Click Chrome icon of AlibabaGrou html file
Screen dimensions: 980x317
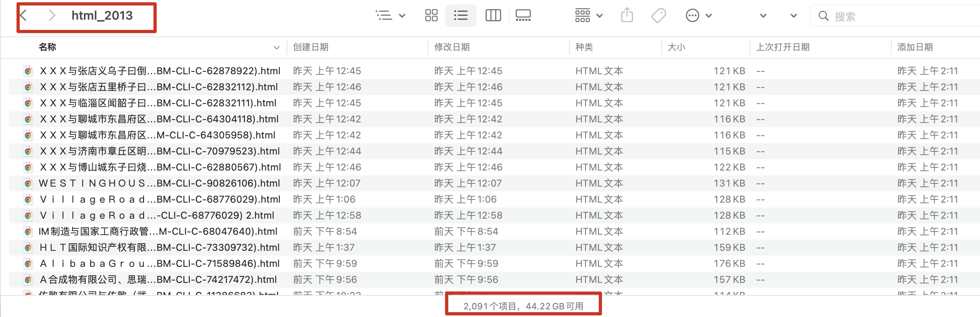tap(28, 264)
